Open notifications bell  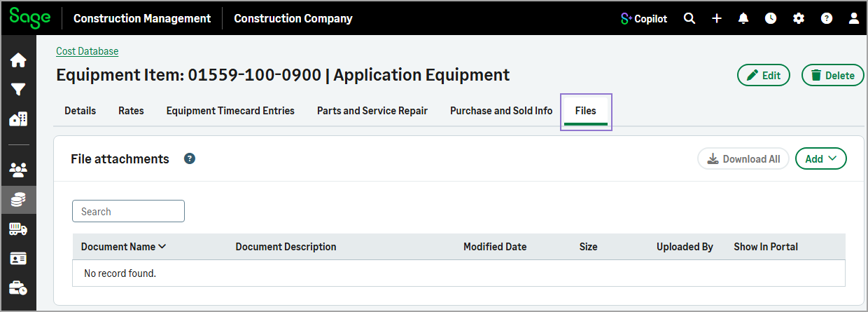click(743, 19)
